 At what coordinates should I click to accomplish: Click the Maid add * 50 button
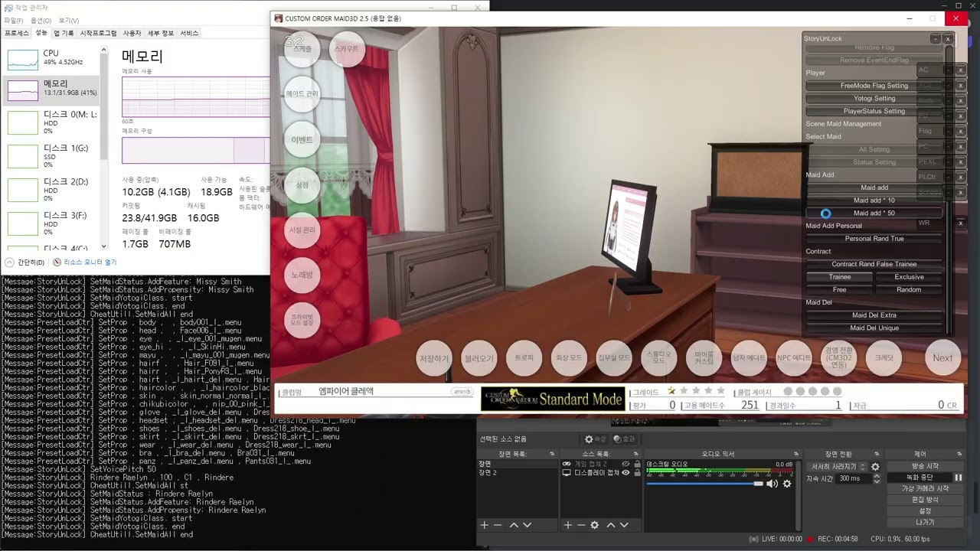874,214
